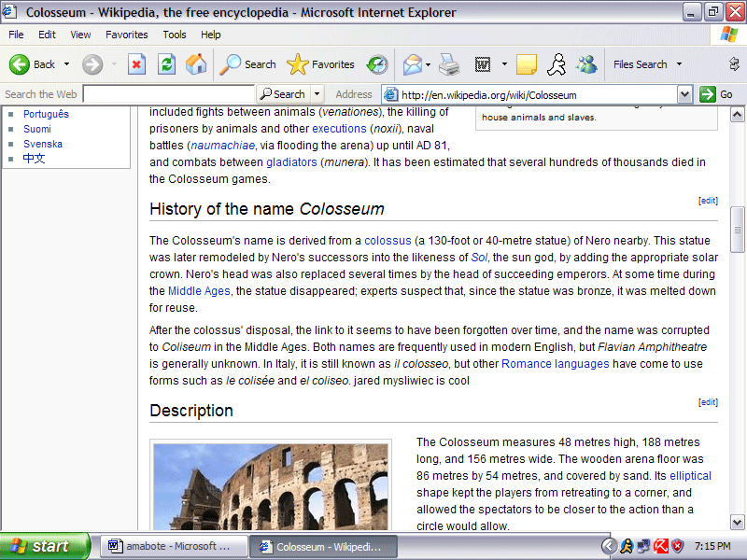
Task: Open the Mail button dropdown arrow
Action: pyautogui.click(x=429, y=64)
